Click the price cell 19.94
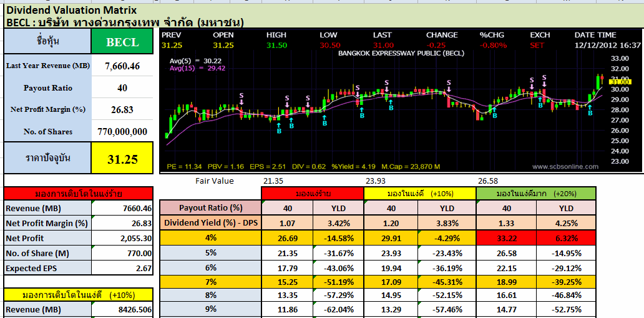644x318 pixels. (391, 268)
